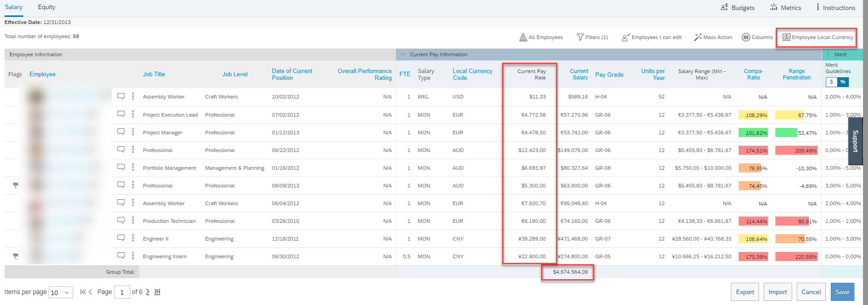Go to the next page
The width and height of the screenshot is (868, 305).
point(148,292)
